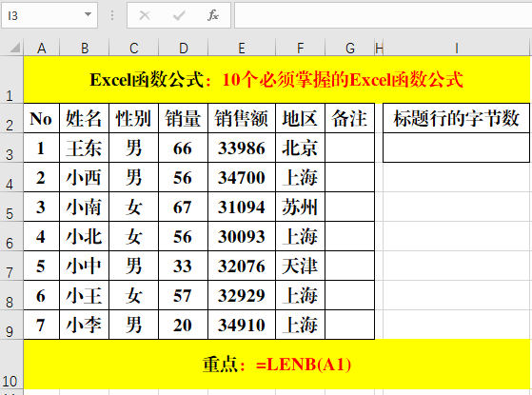Click the name cell 小南

84,207
